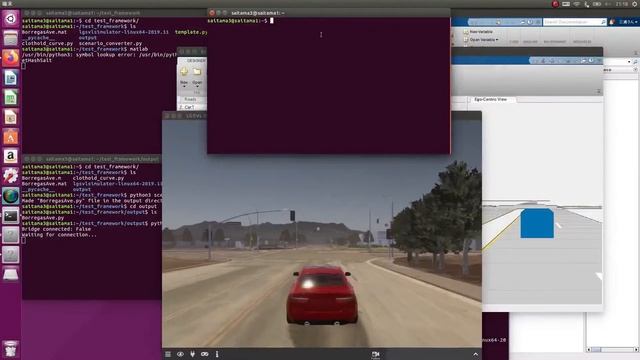Click the red car in simulator view
Image resolution: width=640 pixels, height=360 pixels.
pos(321,295)
